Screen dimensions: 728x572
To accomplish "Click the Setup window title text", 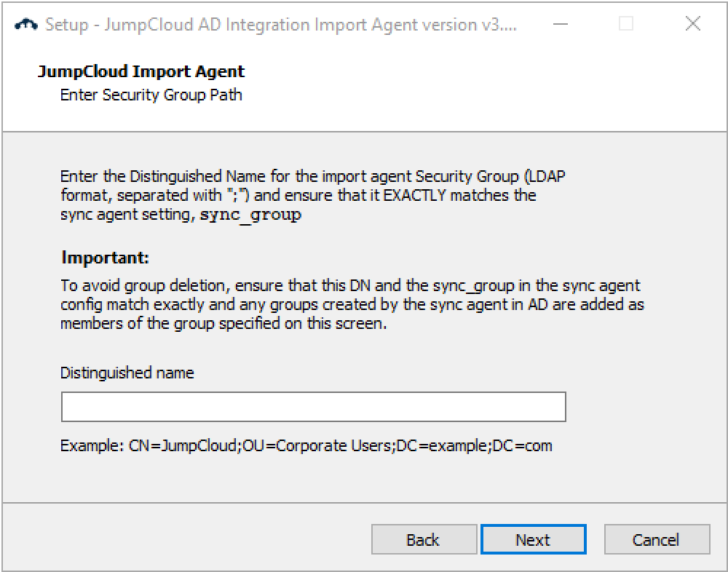I will coord(280,24).
